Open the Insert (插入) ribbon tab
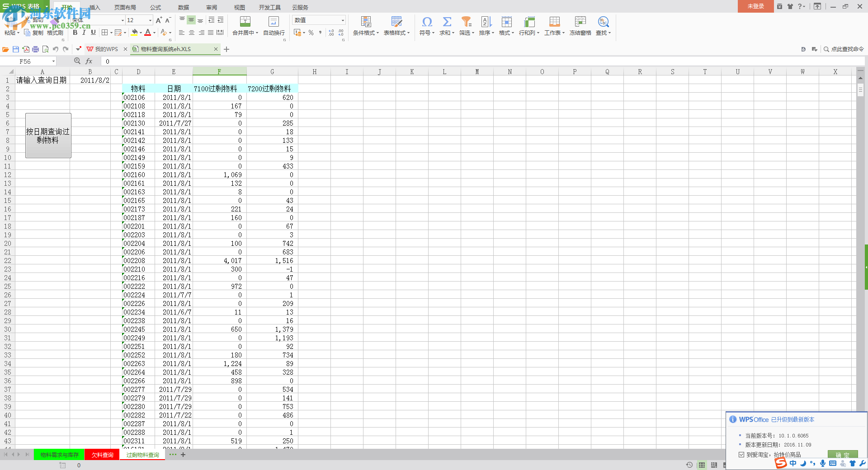The image size is (868, 470). (94, 7)
